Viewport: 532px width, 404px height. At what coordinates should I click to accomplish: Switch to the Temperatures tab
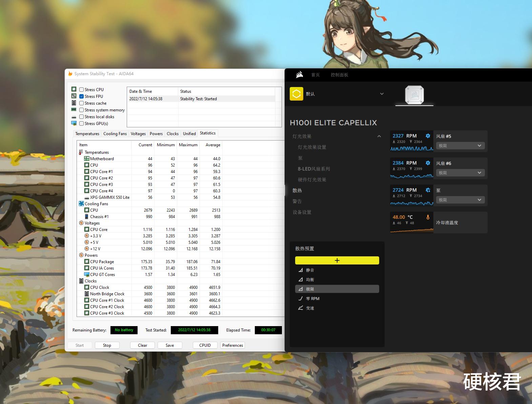tap(87, 134)
